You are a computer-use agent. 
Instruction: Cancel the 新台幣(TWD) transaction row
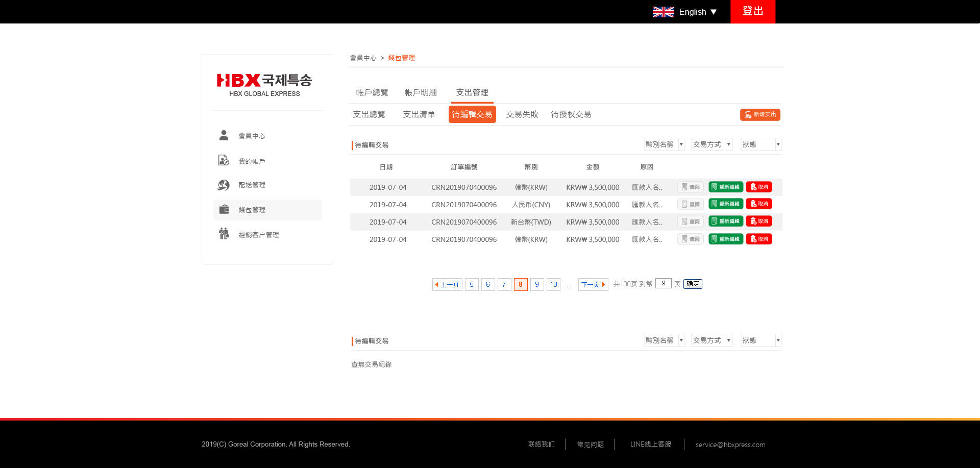click(x=758, y=221)
